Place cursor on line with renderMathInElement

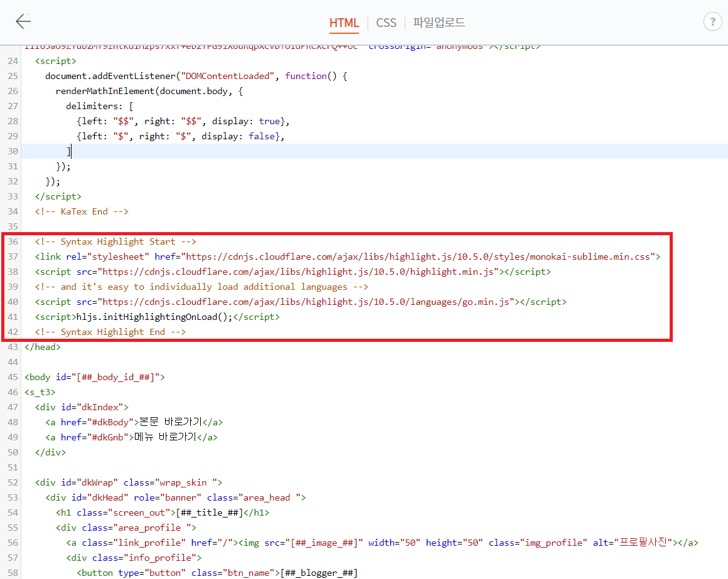pyautogui.click(x=149, y=91)
